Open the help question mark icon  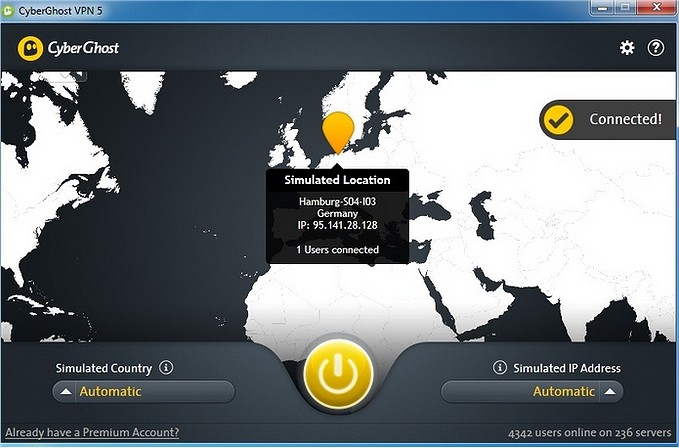pos(656,48)
